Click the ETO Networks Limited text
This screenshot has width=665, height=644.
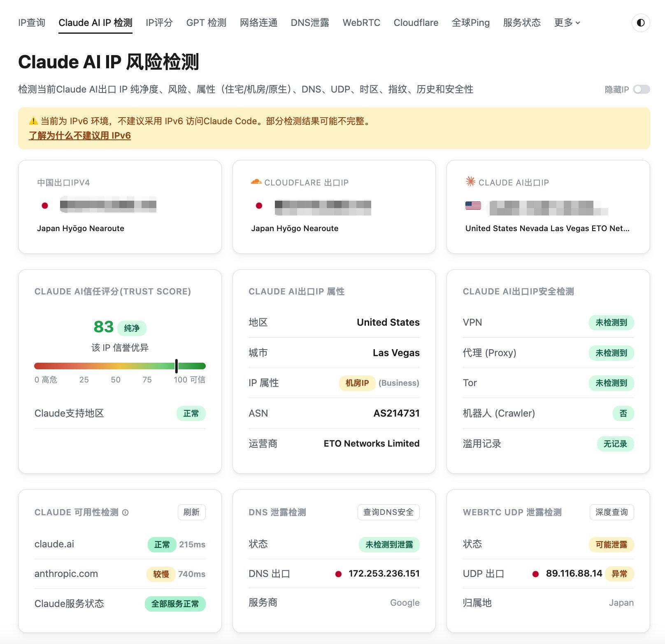click(371, 443)
